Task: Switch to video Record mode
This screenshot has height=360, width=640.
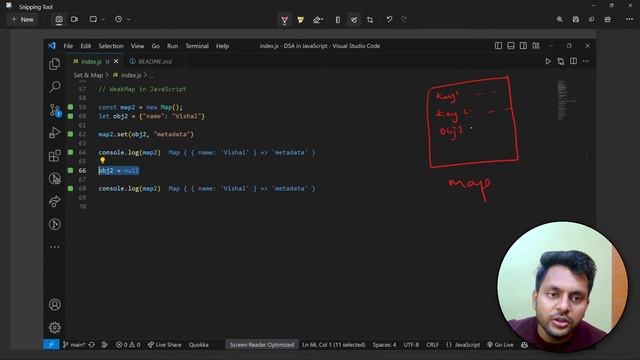Action: click(x=74, y=19)
